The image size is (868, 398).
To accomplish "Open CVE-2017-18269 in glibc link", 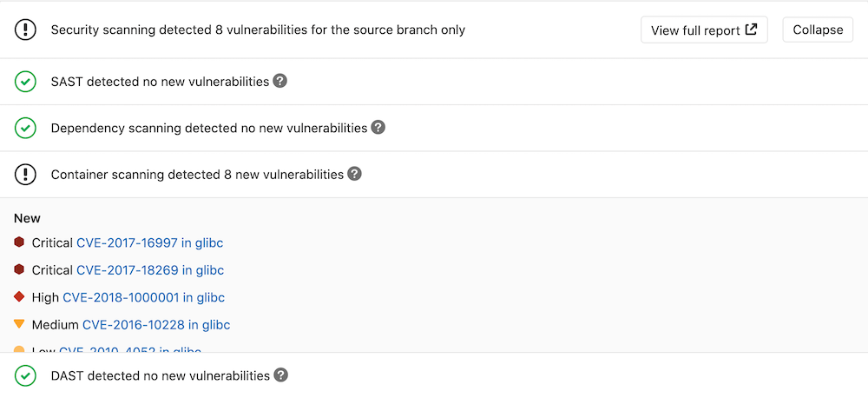I will 149,270.
